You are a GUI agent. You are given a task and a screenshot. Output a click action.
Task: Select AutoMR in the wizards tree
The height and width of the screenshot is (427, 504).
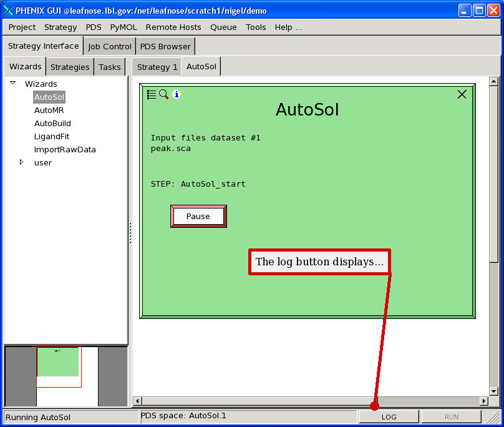click(x=49, y=110)
